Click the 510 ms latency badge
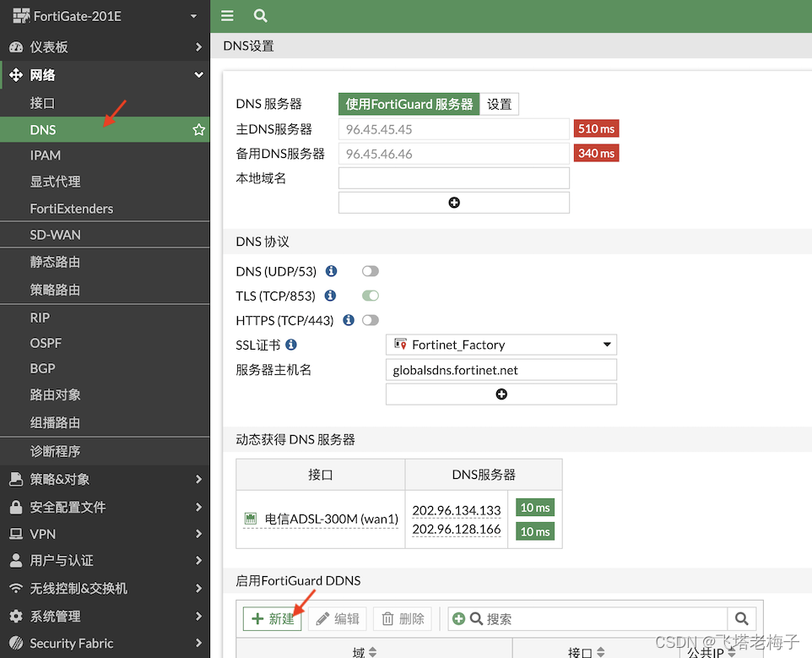This screenshot has height=658, width=812. coord(596,128)
